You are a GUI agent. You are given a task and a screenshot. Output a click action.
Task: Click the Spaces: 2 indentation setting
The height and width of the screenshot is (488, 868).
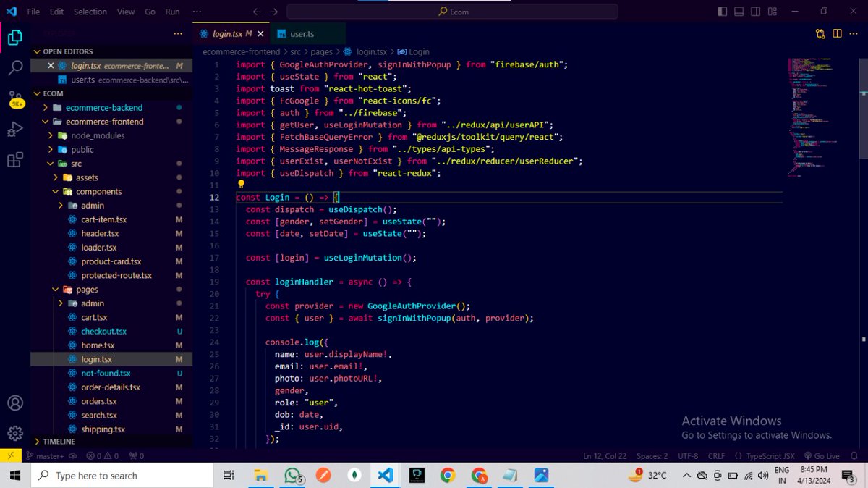(x=652, y=456)
